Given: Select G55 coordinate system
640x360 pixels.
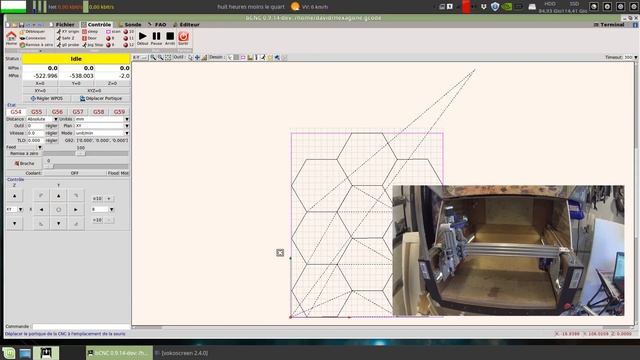Looking at the screenshot, I should 36,111.
